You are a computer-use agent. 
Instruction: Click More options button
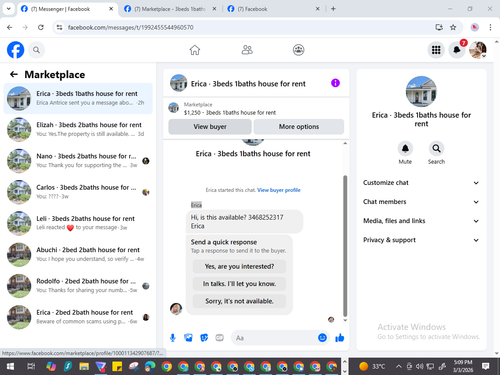click(x=299, y=127)
